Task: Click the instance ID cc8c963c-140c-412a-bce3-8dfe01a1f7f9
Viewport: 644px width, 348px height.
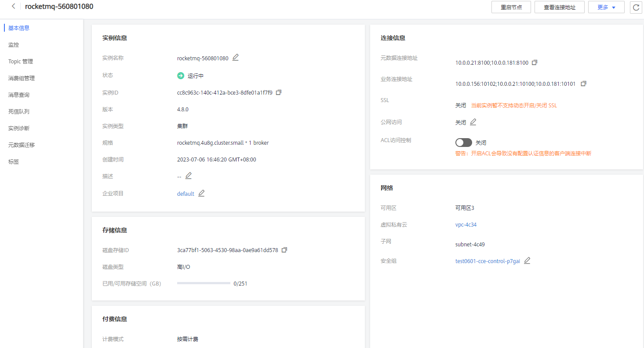Action: (225, 93)
